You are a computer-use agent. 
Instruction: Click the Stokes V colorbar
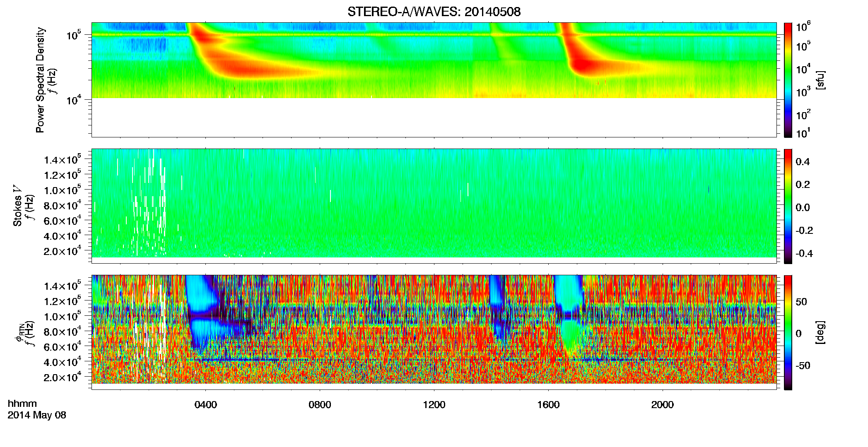click(788, 206)
